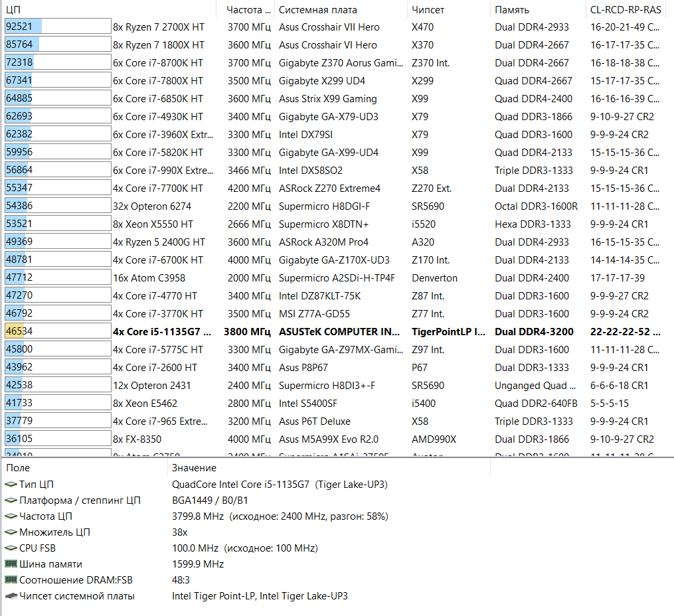Click the Поле column header
Screen dimensions: 674x616
coord(84,468)
